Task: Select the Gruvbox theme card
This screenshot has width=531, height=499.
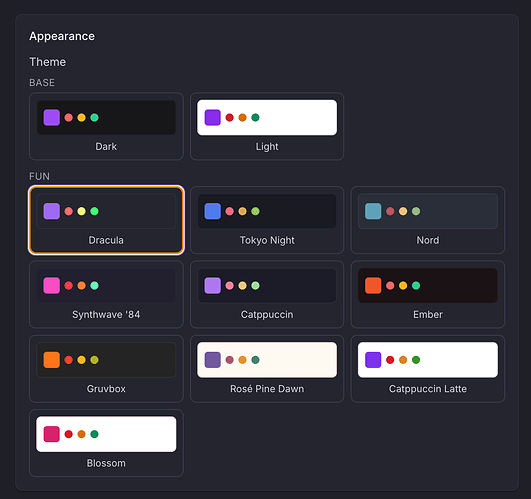Action: (x=106, y=369)
